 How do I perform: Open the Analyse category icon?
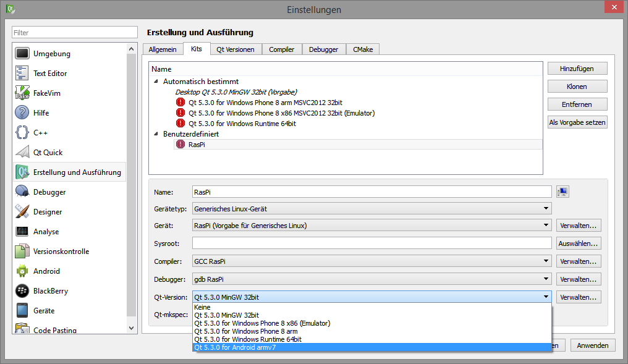(x=22, y=231)
